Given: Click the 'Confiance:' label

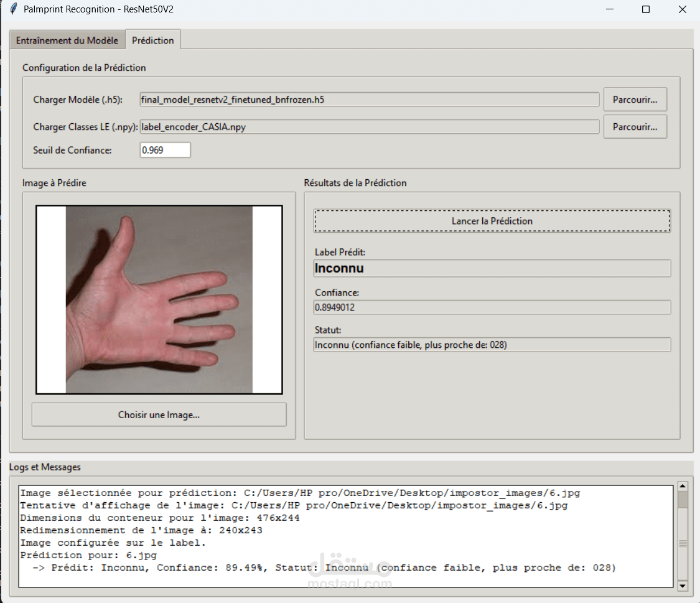Looking at the screenshot, I should pos(337,292).
